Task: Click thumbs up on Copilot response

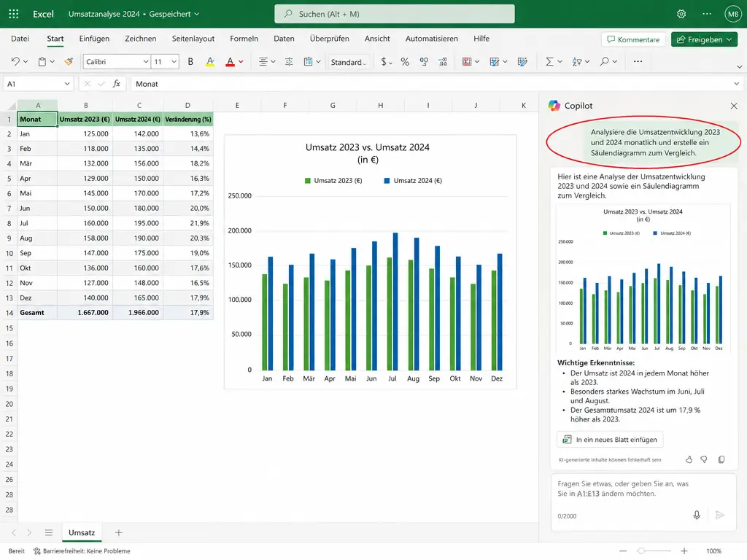Action: pos(689,459)
